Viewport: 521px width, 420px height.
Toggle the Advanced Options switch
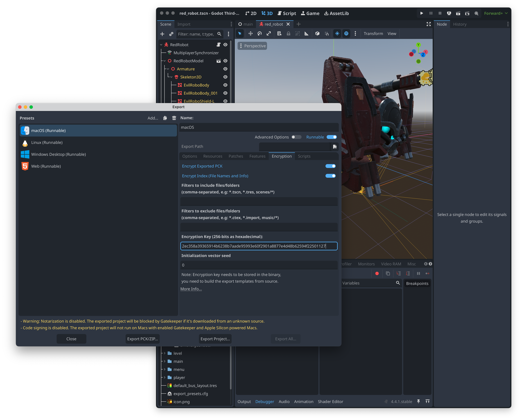(x=296, y=137)
